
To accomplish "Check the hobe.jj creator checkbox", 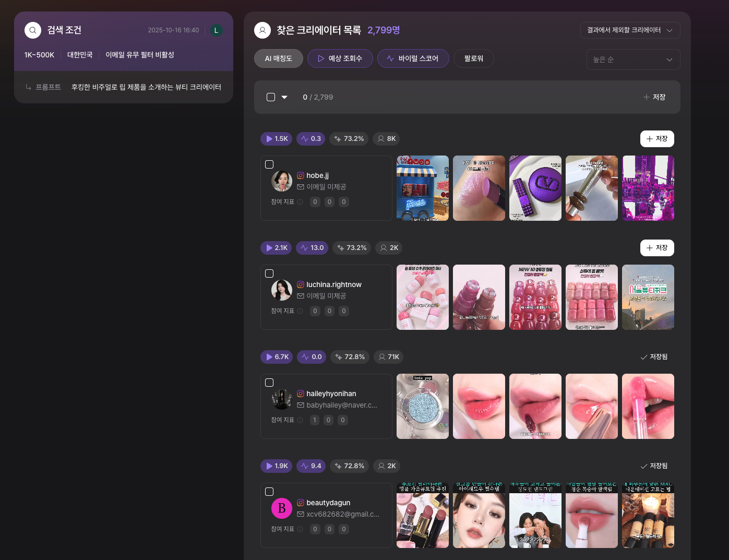I will [269, 164].
